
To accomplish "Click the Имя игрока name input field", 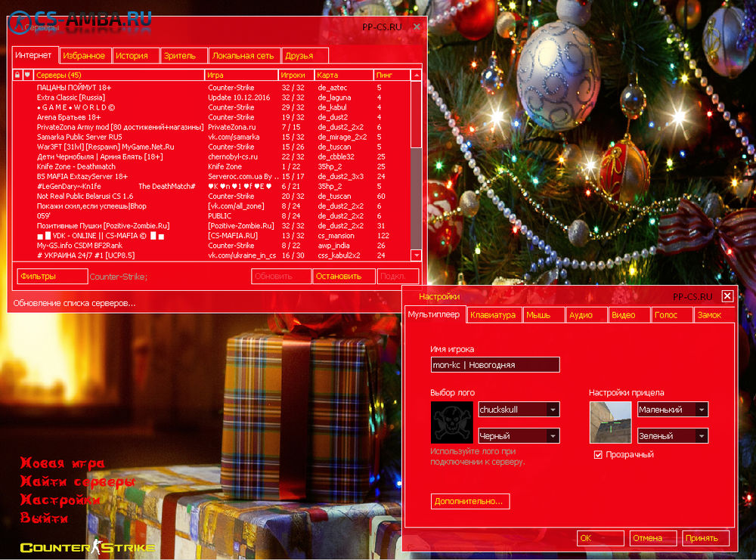I will 495,365.
